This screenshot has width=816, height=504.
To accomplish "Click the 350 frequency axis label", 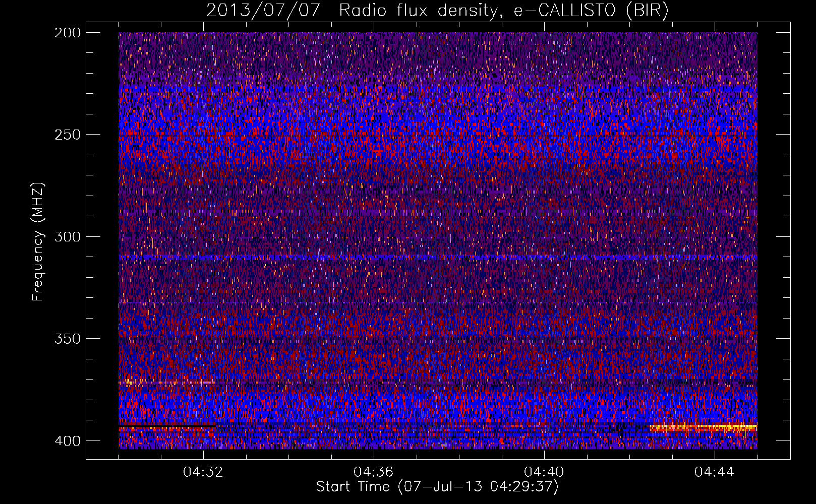I will coord(67,338).
